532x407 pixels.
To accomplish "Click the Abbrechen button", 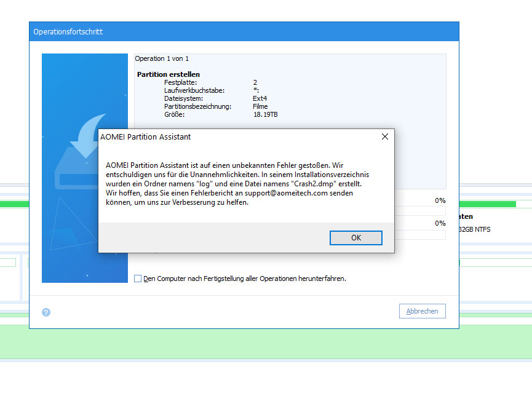I will click(422, 311).
